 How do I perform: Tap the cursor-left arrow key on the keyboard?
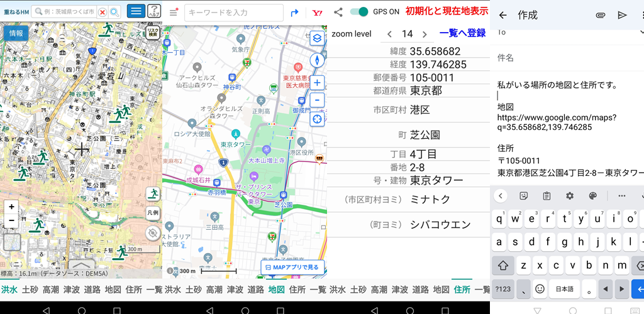coord(606,289)
